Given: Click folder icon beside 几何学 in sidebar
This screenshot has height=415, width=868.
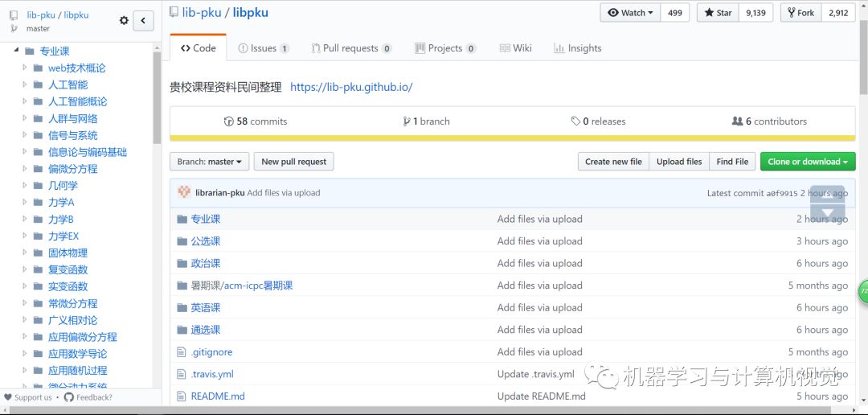Looking at the screenshot, I should [x=38, y=186].
